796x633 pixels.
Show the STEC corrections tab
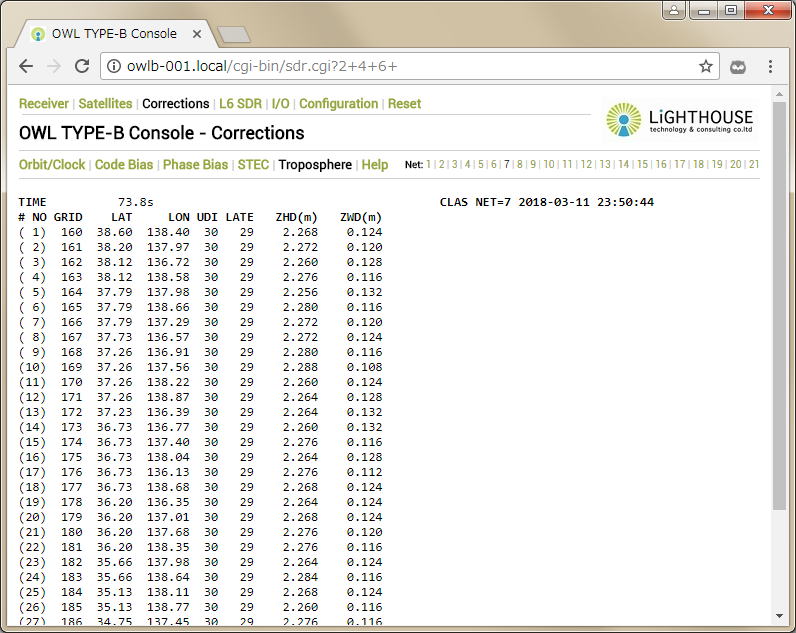pos(253,165)
